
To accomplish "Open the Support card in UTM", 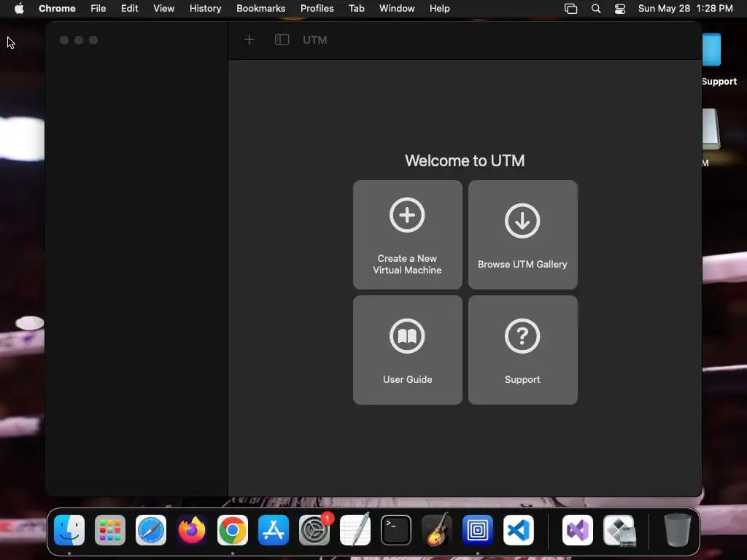I will pyautogui.click(x=522, y=350).
